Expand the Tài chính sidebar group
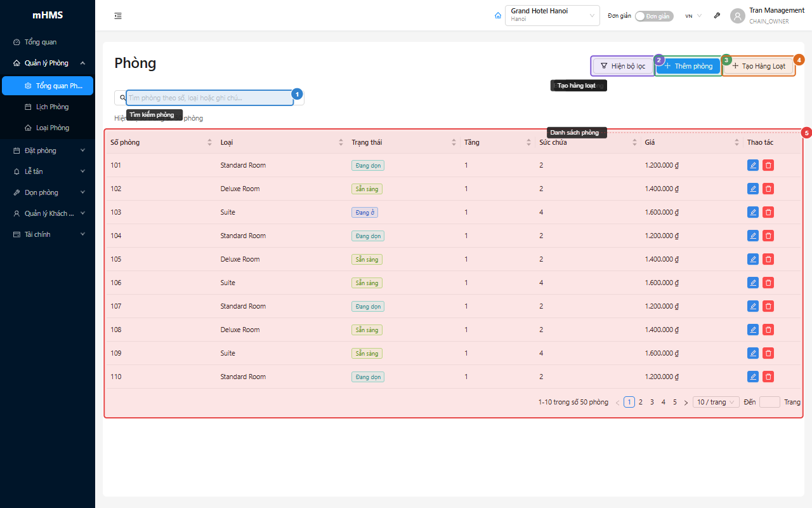 pyautogui.click(x=48, y=234)
